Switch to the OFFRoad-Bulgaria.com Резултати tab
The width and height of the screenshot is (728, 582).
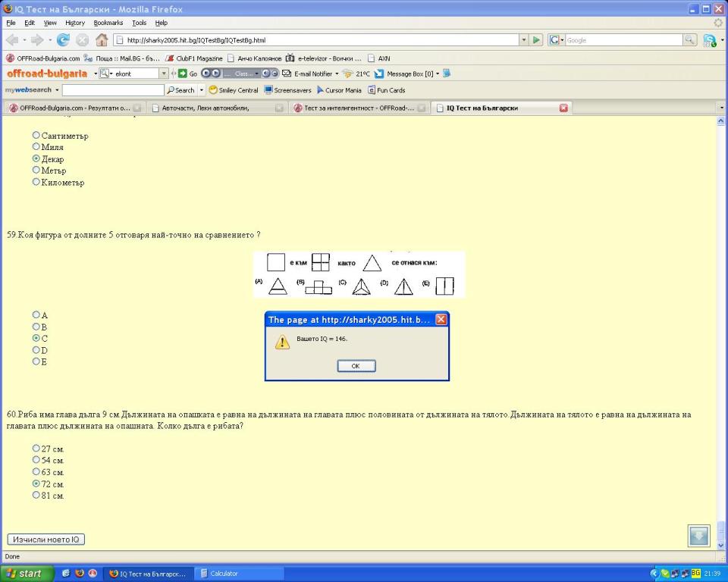[74, 108]
